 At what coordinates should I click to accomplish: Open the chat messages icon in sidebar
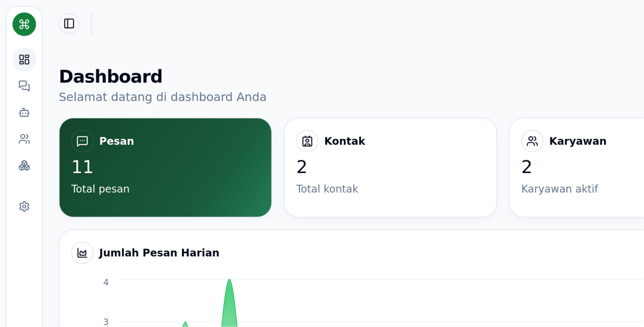pyautogui.click(x=24, y=86)
